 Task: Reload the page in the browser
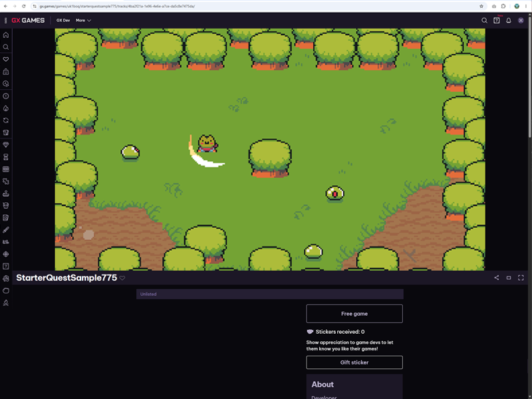[x=24, y=6]
